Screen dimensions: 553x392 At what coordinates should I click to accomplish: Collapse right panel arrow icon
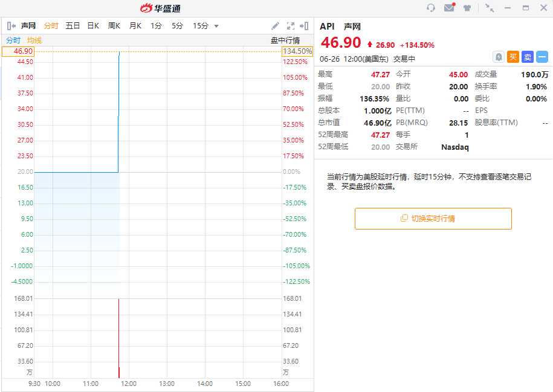click(304, 26)
